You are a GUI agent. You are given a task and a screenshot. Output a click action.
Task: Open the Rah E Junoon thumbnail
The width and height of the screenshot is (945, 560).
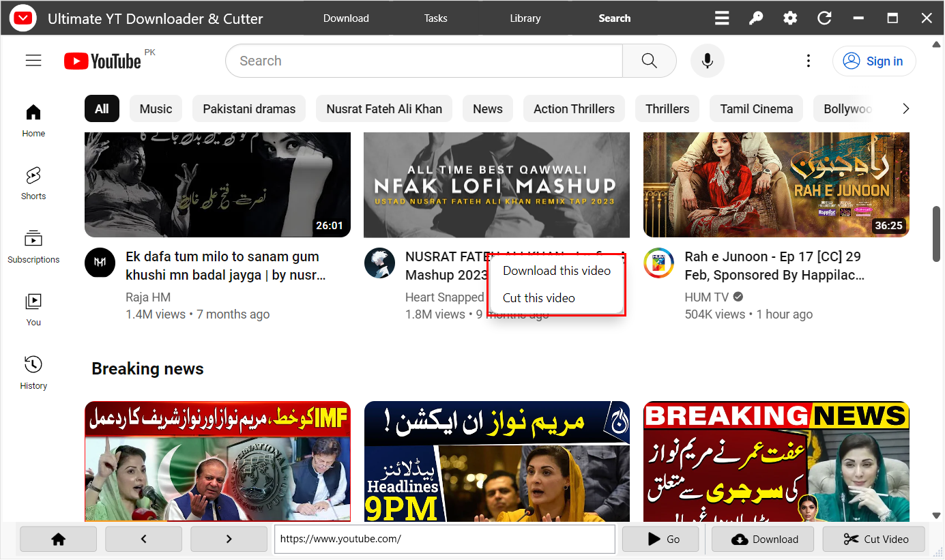[776, 185]
